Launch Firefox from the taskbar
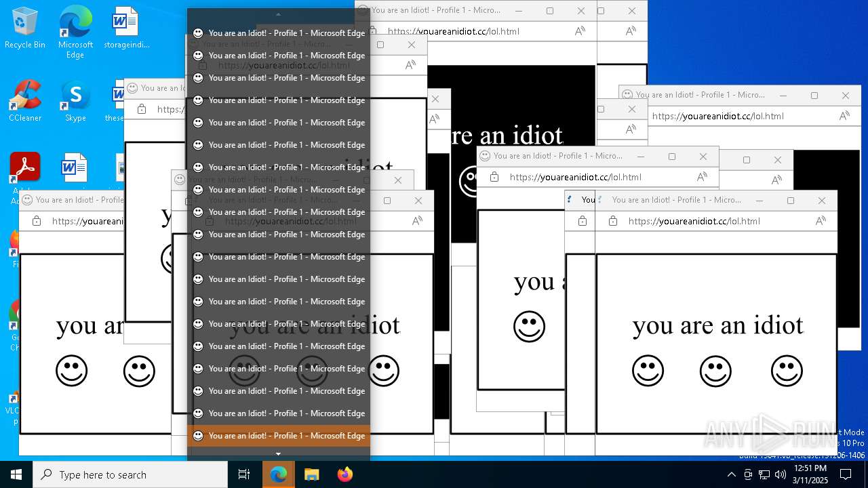This screenshot has height=488, width=868. [344, 474]
